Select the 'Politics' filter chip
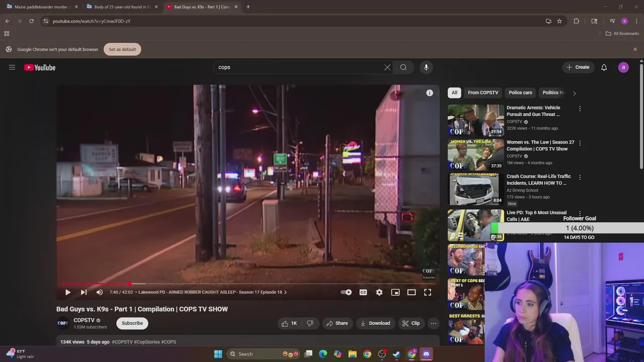 point(552,93)
